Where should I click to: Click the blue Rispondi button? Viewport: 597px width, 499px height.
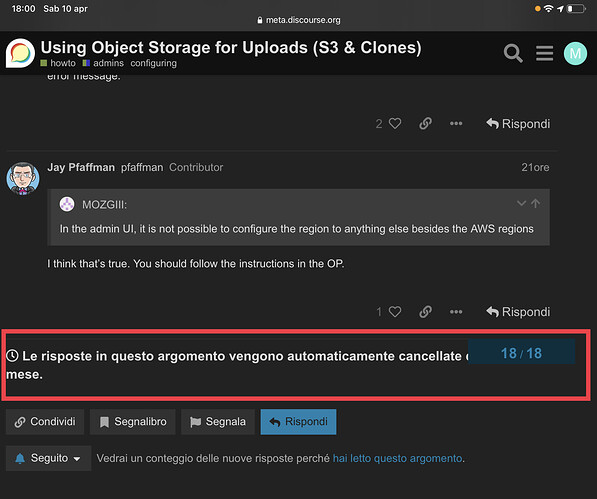pos(298,422)
